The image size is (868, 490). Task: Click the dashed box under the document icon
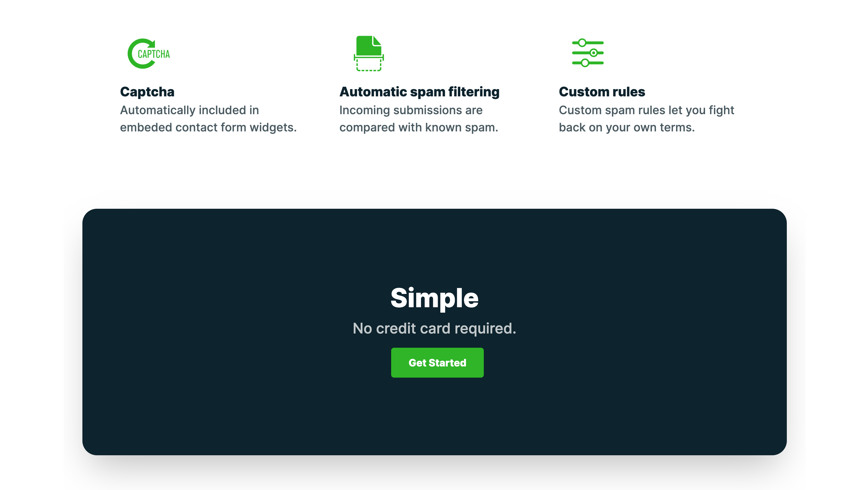pos(369,66)
